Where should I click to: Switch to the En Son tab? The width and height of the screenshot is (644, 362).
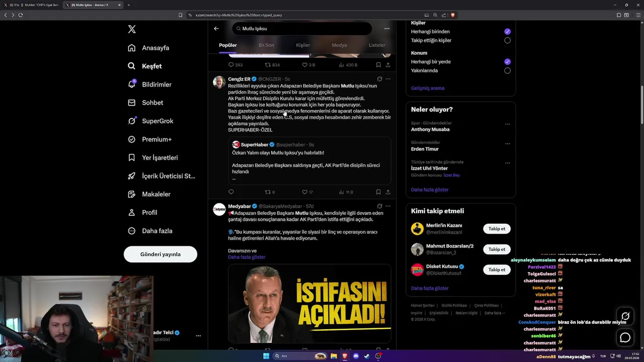click(266, 45)
